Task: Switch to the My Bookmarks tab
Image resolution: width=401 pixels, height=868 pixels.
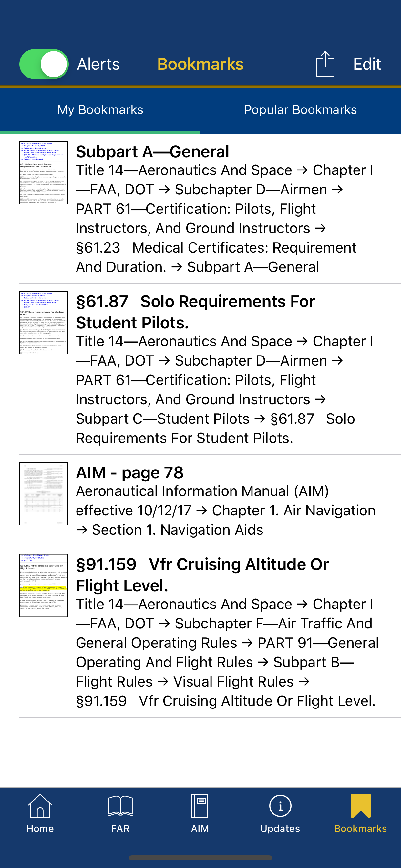Action: 100,110
